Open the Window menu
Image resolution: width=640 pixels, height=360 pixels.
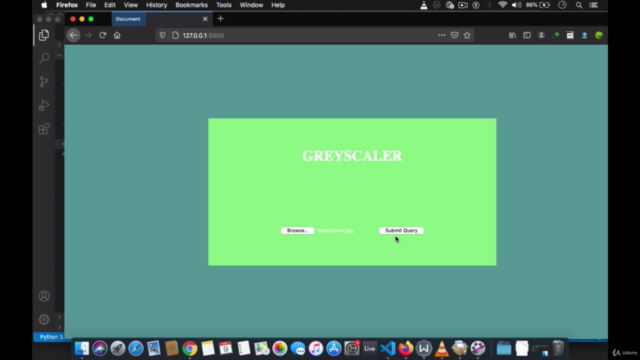251,5
